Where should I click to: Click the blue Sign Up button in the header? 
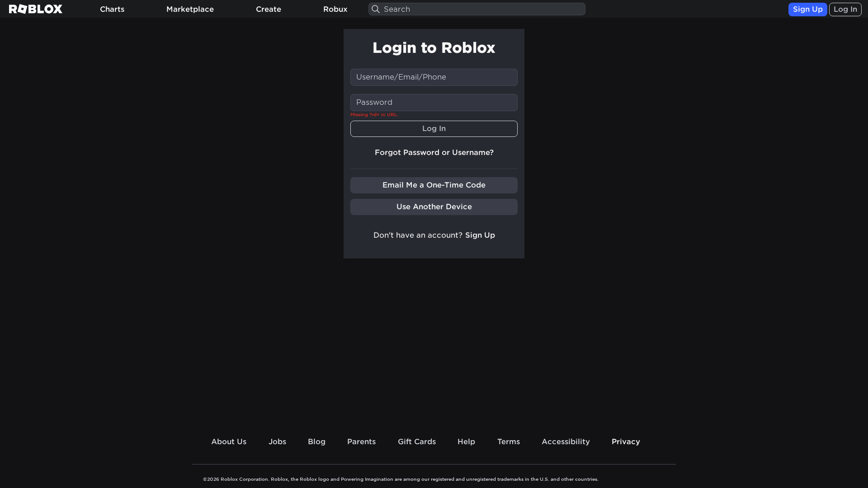click(808, 9)
